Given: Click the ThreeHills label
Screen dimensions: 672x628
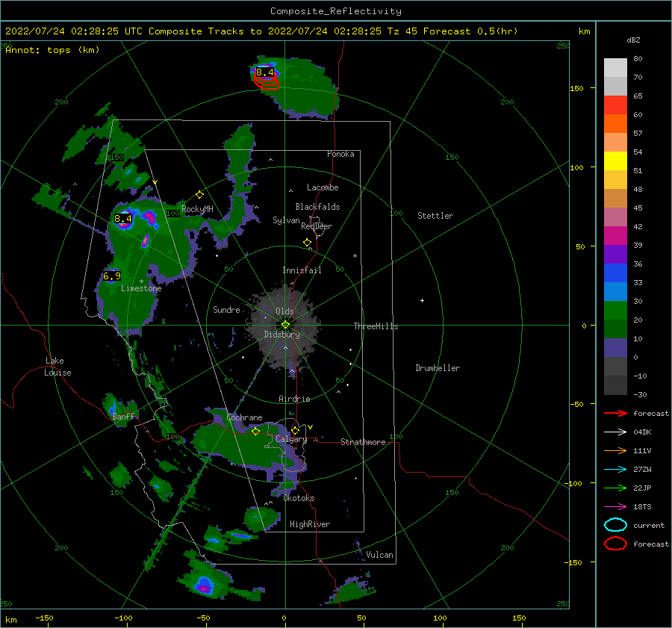Looking at the screenshot, I should point(376,326).
